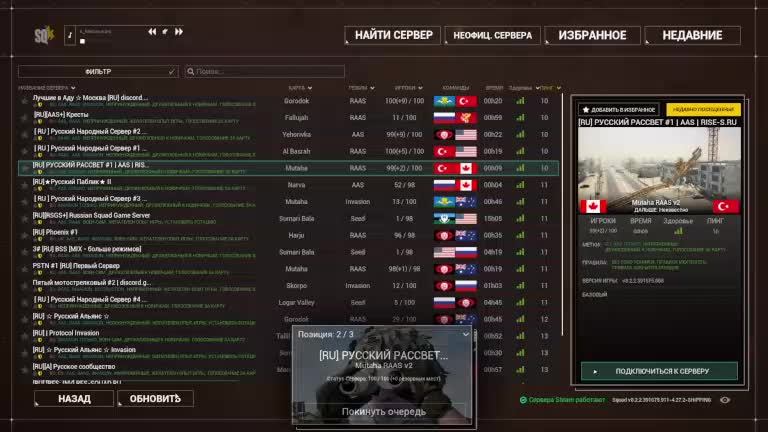This screenshot has height=432, width=768.
Task: Click Turkey flag in Gorodok row
Action: pyautogui.click(x=466, y=101)
